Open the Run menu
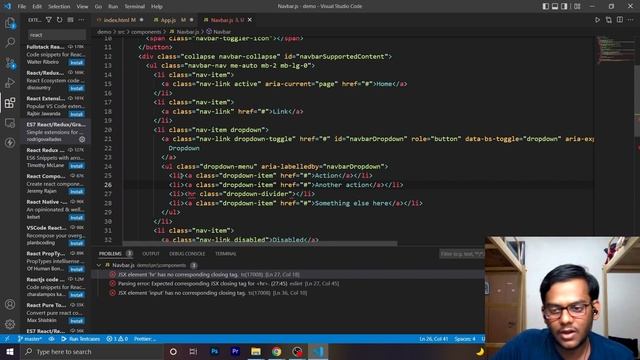Viewport: 640px width, 360px height. point(113,6)
